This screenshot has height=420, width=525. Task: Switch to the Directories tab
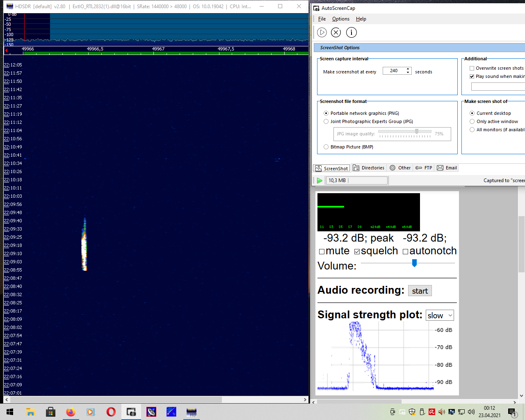(x=368, y=168)
